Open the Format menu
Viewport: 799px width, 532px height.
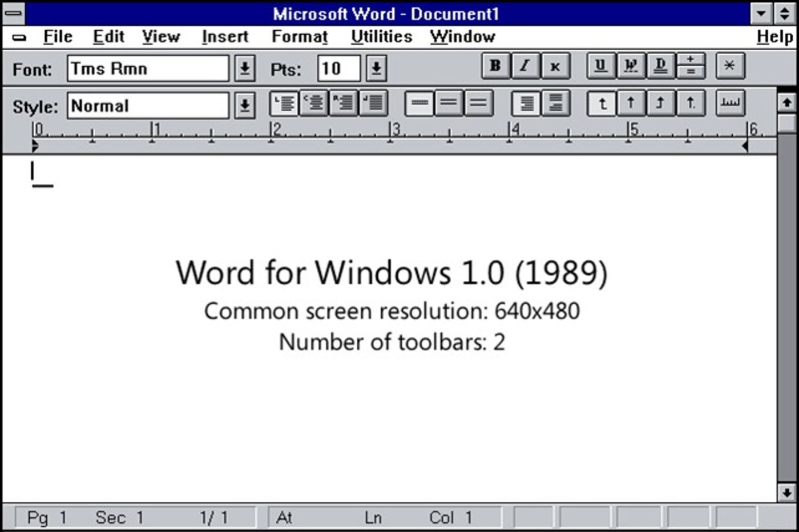tap(300, 37)
